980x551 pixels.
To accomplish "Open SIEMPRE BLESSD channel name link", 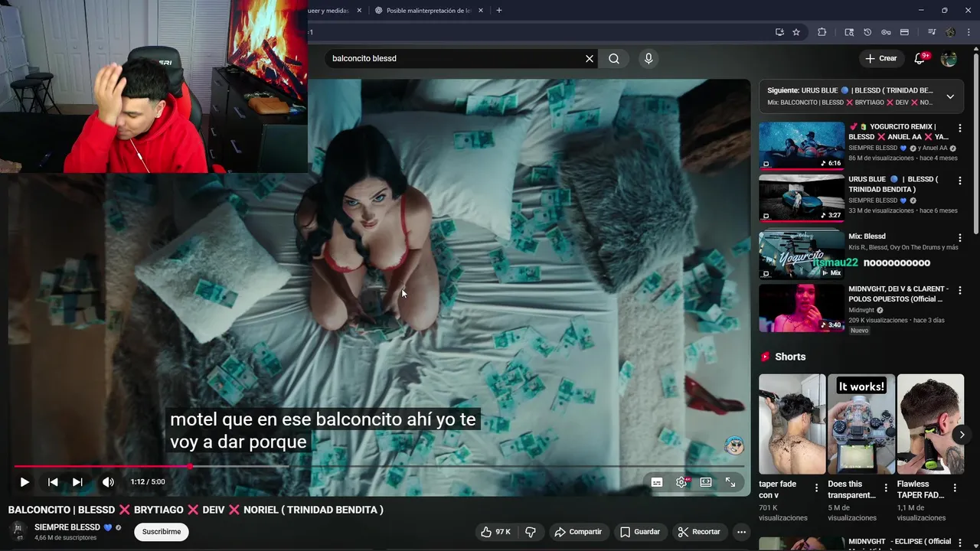I will (67, 527).
